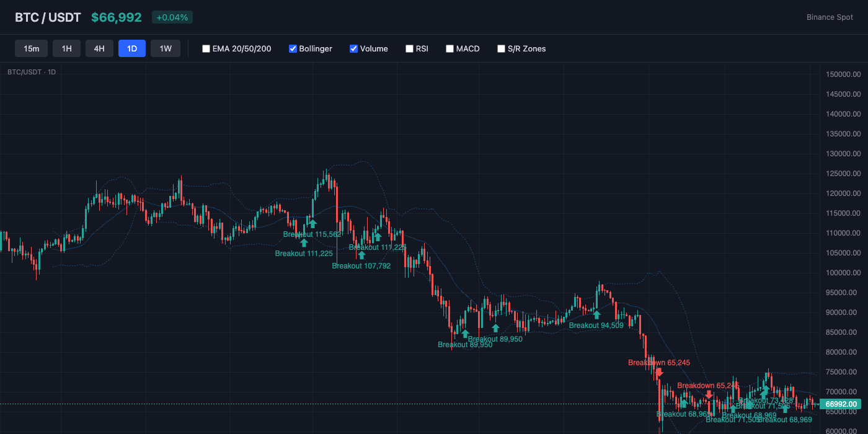Image resolution: width=868 pixels, height=434 pixels.
Task: Click the Breakout 89,950 arrow marker
Action: point(466,334)
